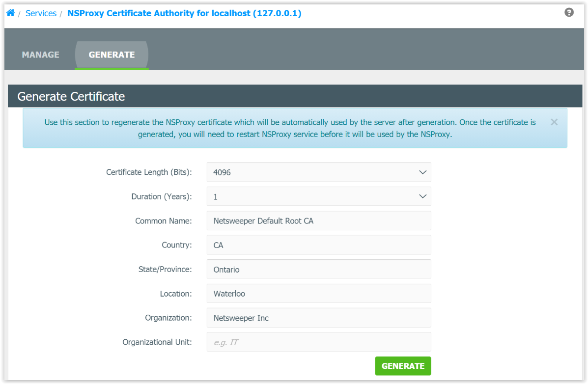Screen dimensions: 588x384
Task: Click the State/Province label
Action: pos(165,269)
